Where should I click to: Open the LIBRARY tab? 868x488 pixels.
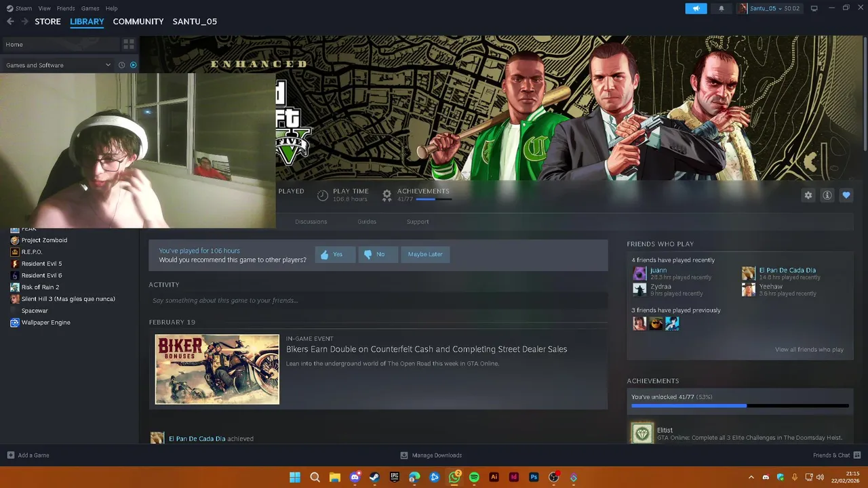pos(87,22)
